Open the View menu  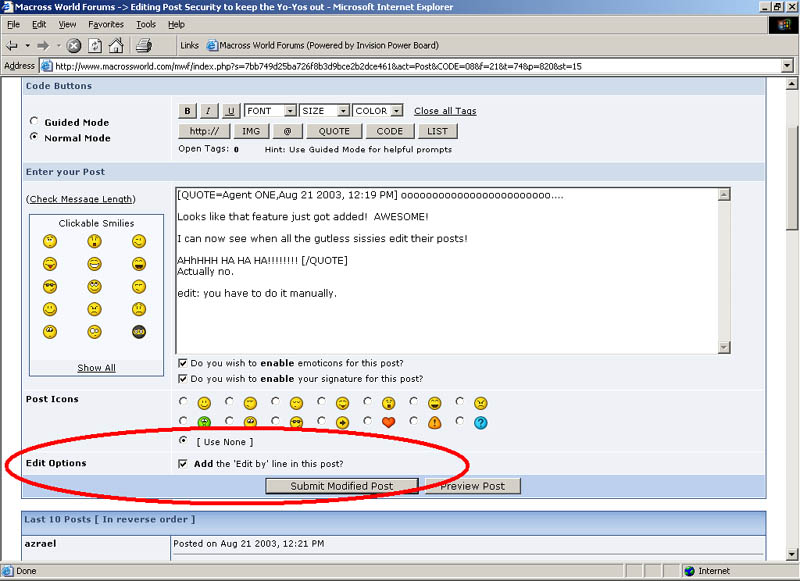67,24
